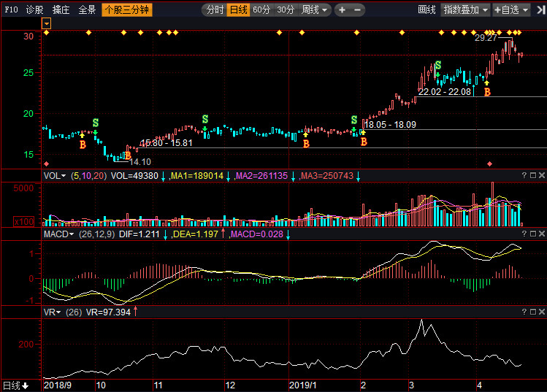Click the zoom out minus button

coord(358,10)
